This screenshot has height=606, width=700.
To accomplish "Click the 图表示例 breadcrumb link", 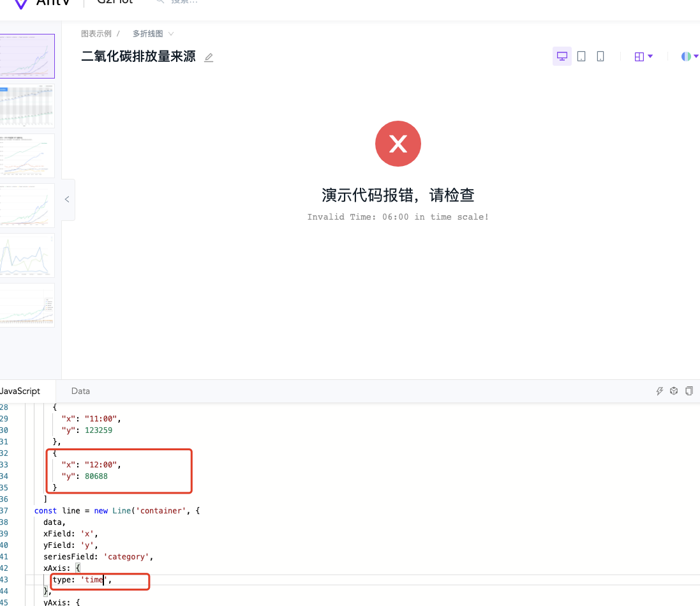I will coord(97,33).
